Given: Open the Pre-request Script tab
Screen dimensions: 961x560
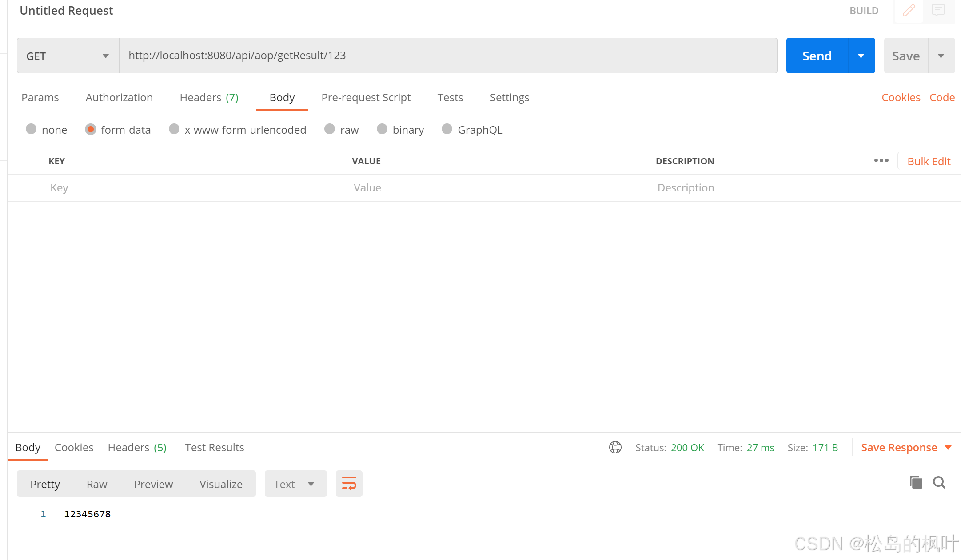Looking at the screenshot, I should point(366,98).
